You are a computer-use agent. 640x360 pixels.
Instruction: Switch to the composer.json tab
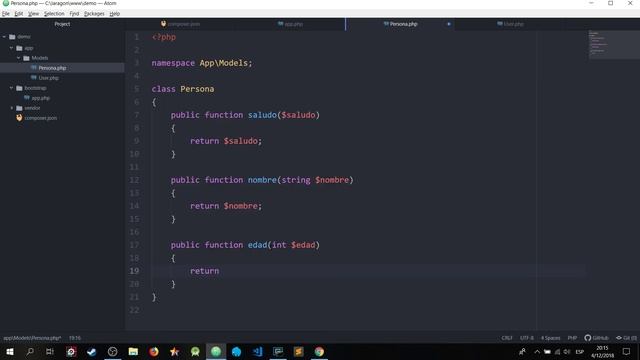coord(180,24)
